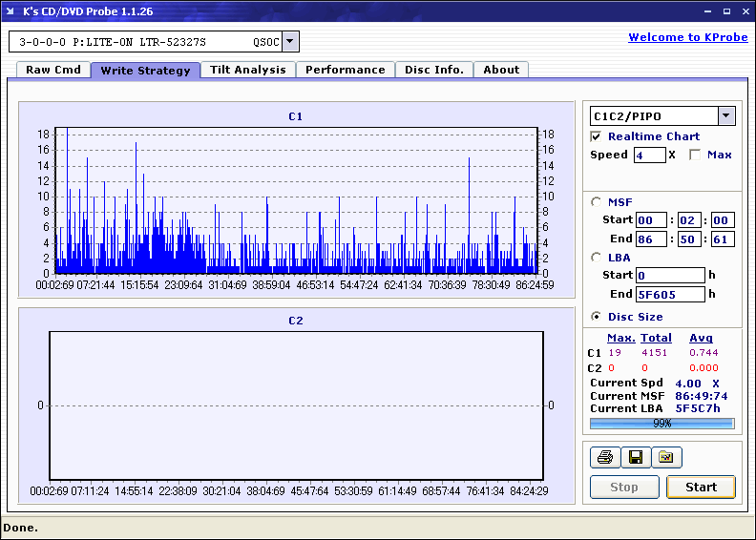The width and height of the screenshot is (756, 540).
Task: Open the Performance tab
Action: [x=346, y=70]
